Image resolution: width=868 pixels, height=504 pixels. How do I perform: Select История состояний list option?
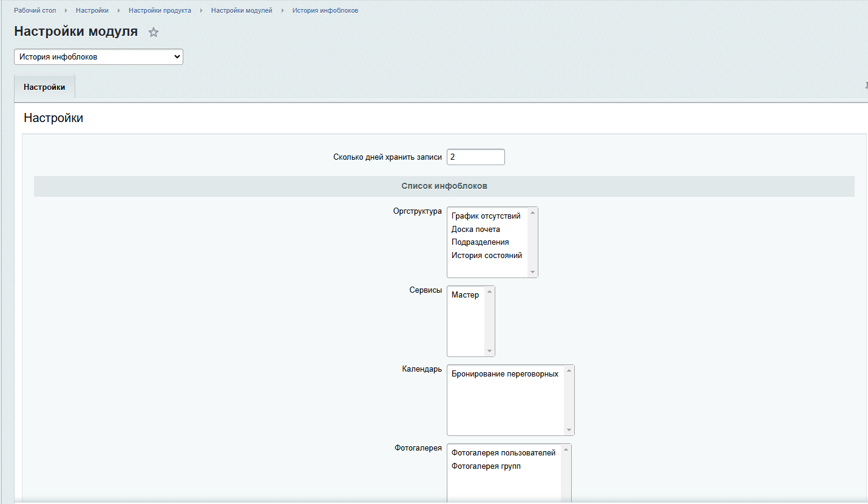click(x=486, y=256)
